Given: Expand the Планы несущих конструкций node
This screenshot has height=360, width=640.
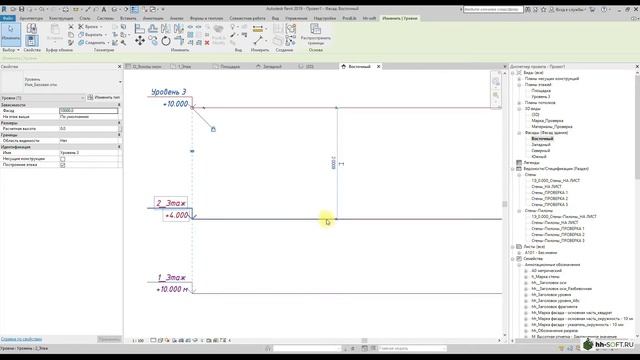Looking at the screenshot, I should pos(520,79).
